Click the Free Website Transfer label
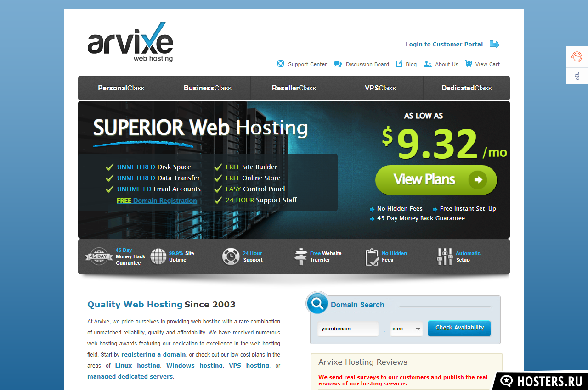 tap(326, 256)
